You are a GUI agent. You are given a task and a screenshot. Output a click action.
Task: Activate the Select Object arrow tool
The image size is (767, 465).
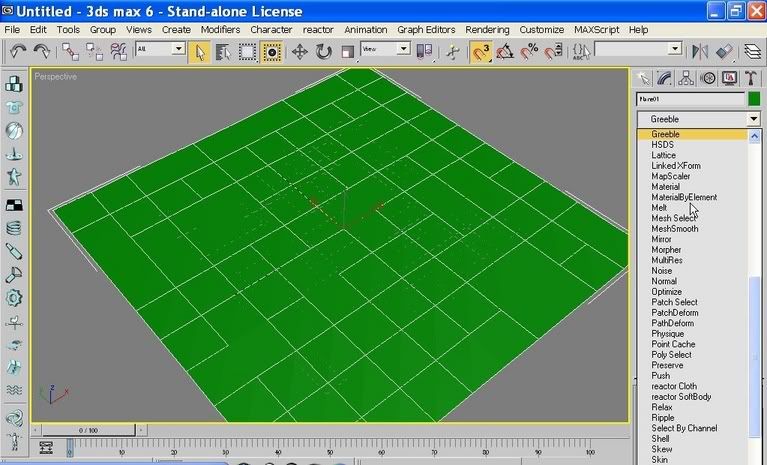pyautogui.click(x=199, y=51)
